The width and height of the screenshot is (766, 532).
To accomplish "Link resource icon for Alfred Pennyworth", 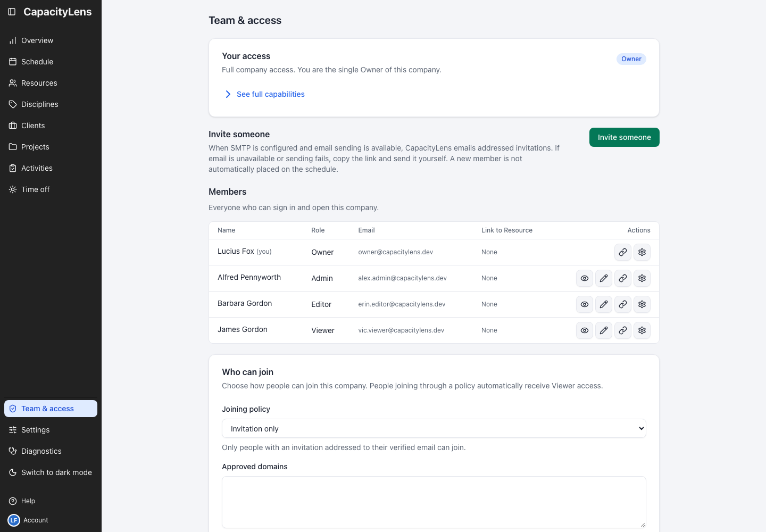I will click(x=623, y=278).
